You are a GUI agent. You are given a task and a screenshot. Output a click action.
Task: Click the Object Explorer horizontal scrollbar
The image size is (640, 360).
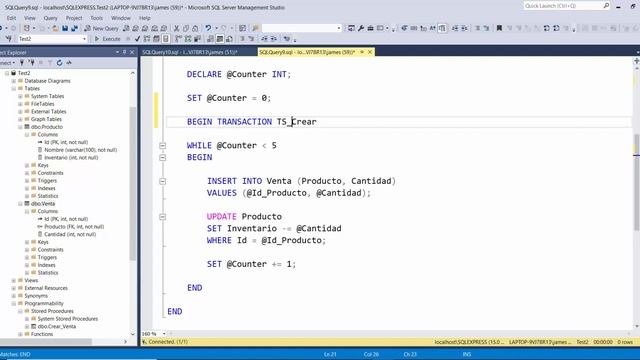tap(46, 342)
